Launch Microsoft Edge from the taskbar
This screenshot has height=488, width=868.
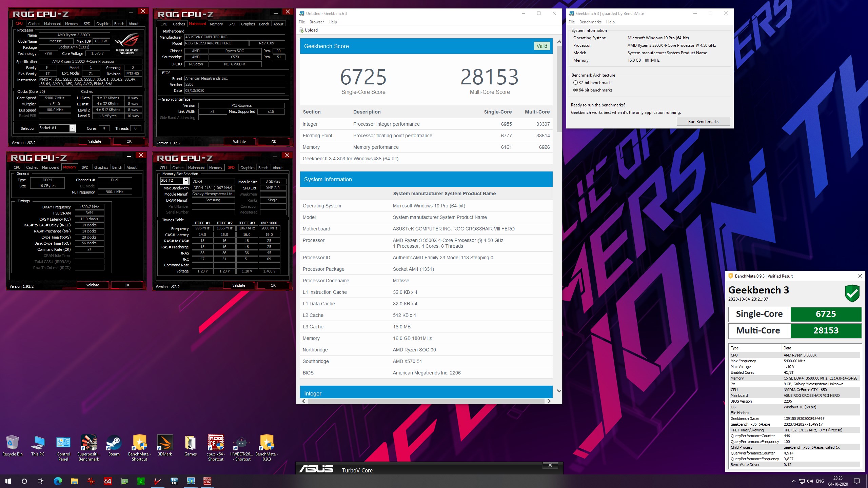(x=58, y=481)
